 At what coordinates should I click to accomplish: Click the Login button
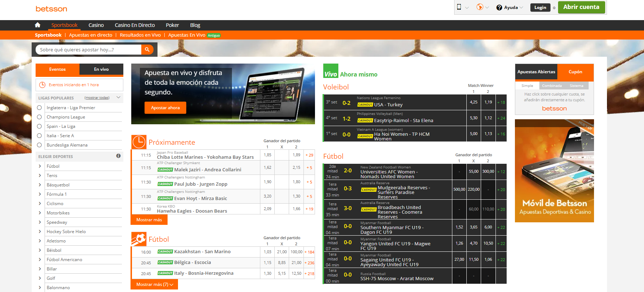click(x=540, y=8)
